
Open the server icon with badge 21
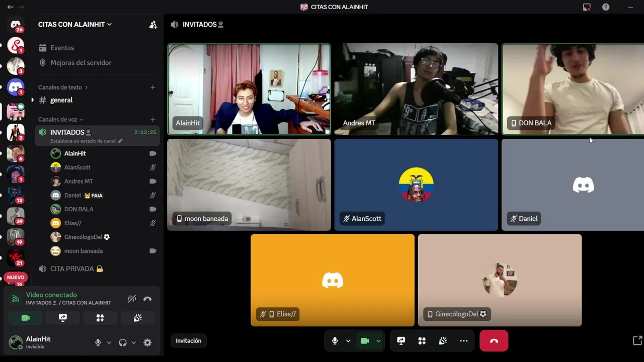[16, 257]
